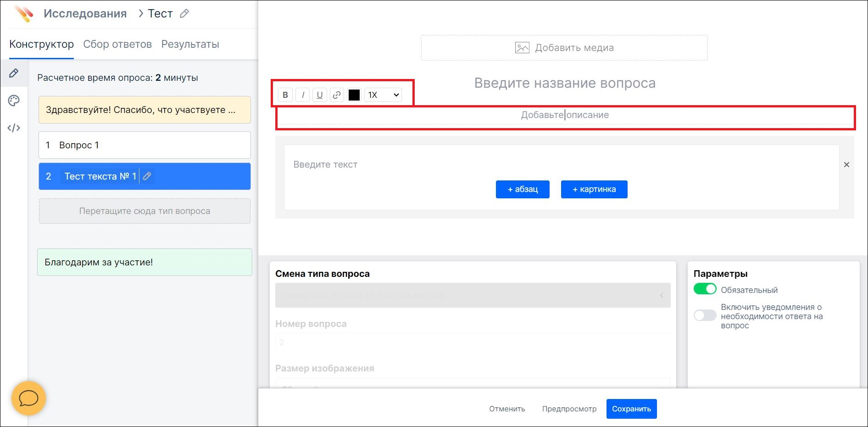The height and width of the screenshot is (427, 868).
Task: Enable notifications about required answers
Action: 705,315
